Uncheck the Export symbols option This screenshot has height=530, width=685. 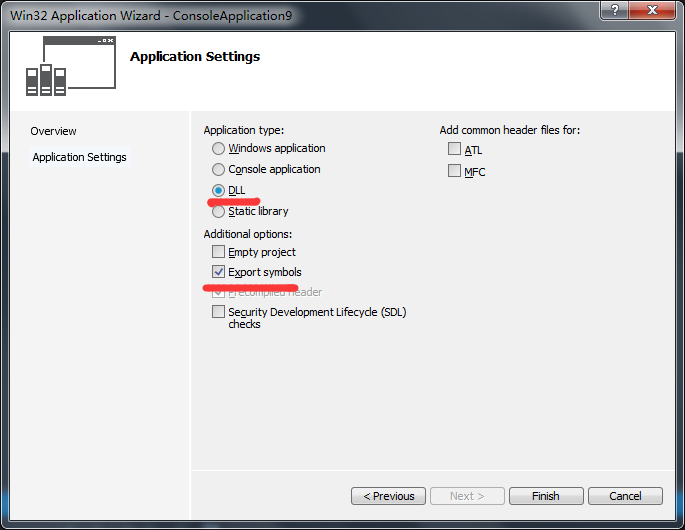[x=218, y=272]
